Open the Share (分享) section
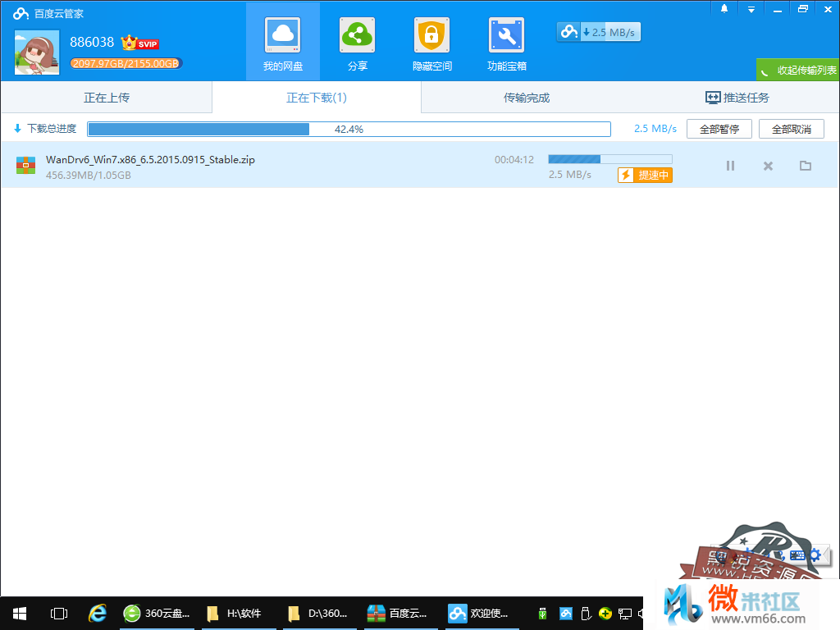 click(x=358, y=43)
